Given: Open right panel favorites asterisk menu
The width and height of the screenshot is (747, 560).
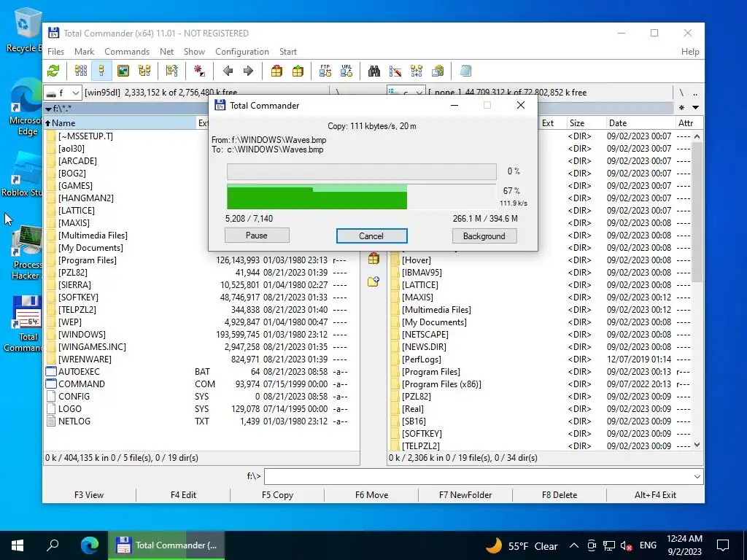Looking at the screenshot, I should pyautogui.click(x=682, y=108).
